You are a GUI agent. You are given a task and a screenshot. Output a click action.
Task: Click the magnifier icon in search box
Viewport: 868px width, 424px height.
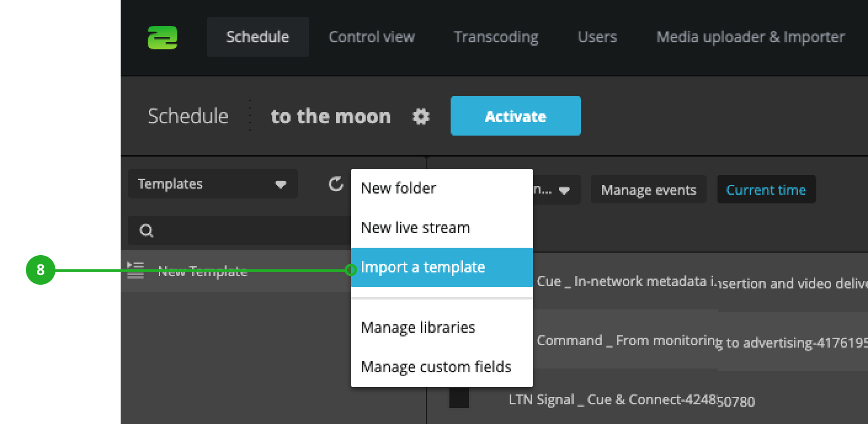pyautogui.click(x=147, y=230)
